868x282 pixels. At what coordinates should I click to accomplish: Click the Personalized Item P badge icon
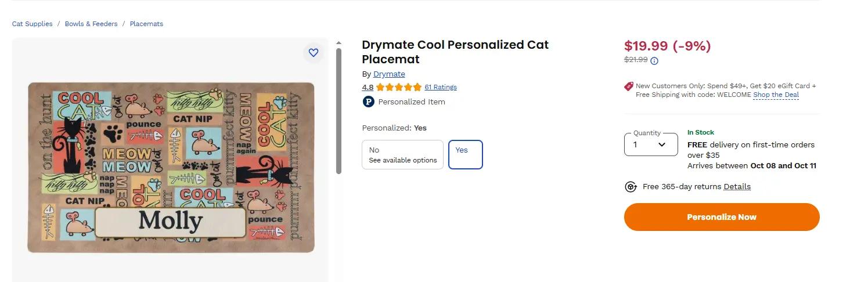coord(368,102)
